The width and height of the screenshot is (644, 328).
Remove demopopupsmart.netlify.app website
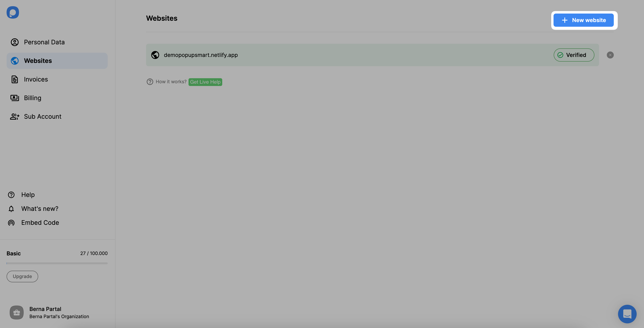[x=610, y=55]
